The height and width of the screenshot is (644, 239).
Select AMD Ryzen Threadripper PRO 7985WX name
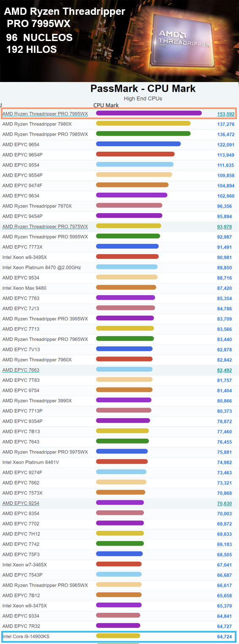point(45,134)
